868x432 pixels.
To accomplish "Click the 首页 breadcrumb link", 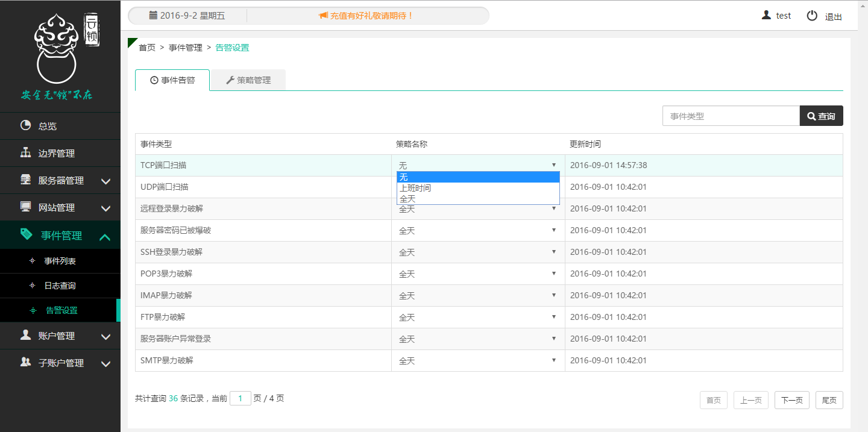I will pos(147,48).
